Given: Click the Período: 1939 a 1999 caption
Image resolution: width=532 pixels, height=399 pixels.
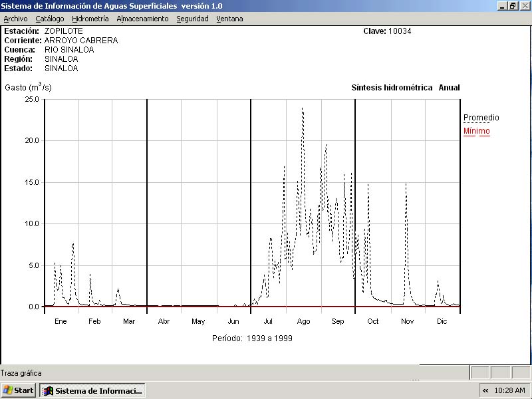Looking at the screenshot, I should (x=252, y=338).
